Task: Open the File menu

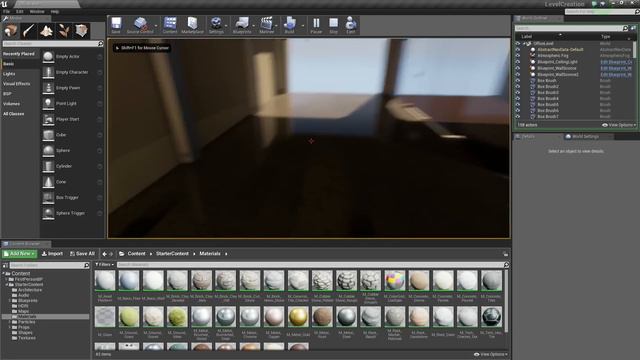Action: tap(7, 12)
